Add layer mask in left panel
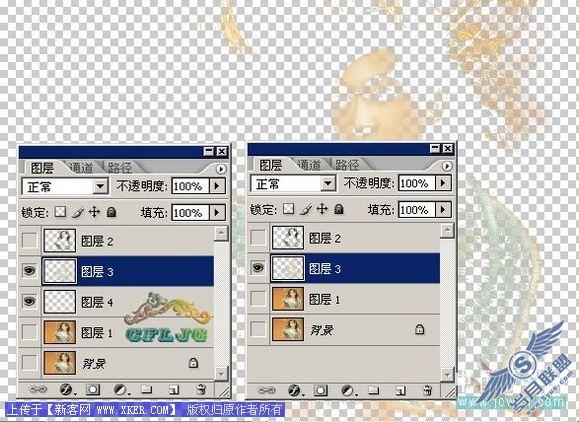The height and width of the screenshot is (422, 579). pos(93,390)
